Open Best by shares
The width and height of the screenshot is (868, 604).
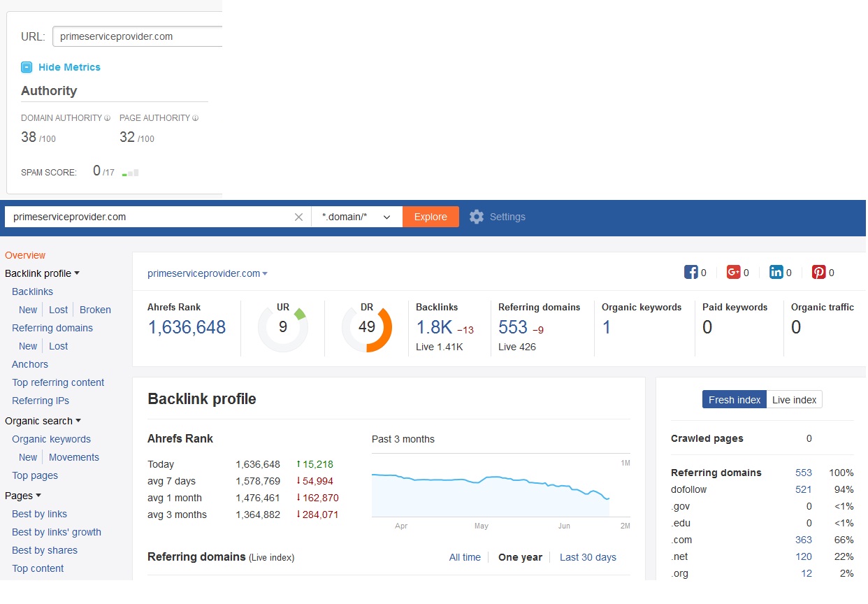tap(45, 550)
